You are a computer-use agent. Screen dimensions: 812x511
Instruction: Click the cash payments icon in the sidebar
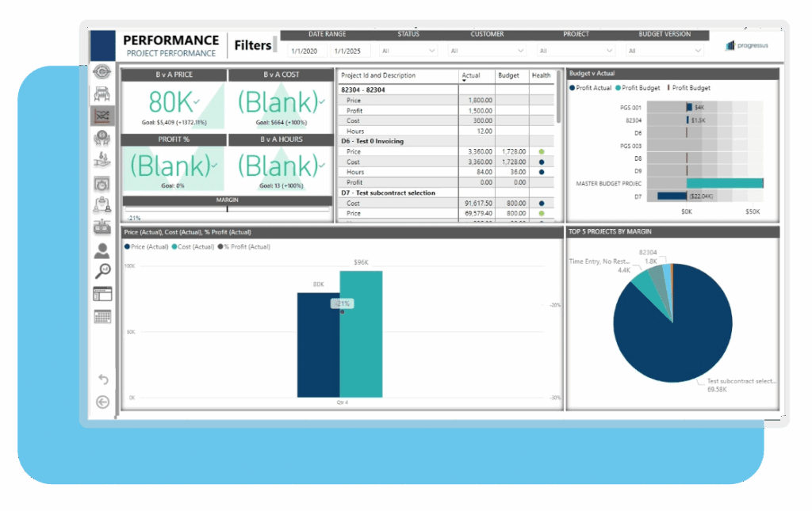[102, 159]
